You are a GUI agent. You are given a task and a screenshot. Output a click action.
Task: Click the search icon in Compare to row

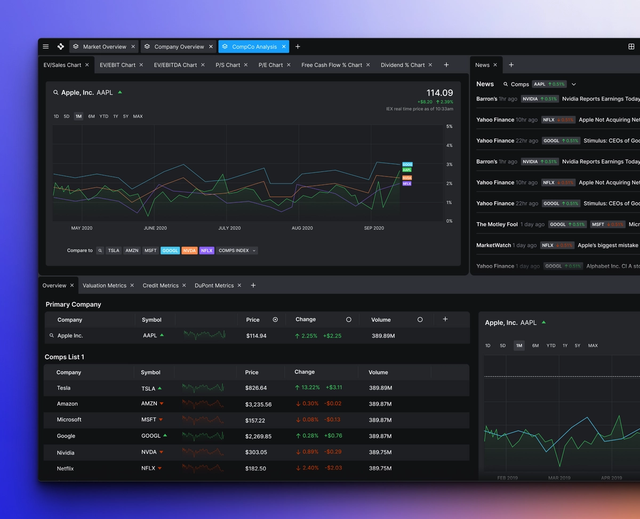[x=100, y=251]
